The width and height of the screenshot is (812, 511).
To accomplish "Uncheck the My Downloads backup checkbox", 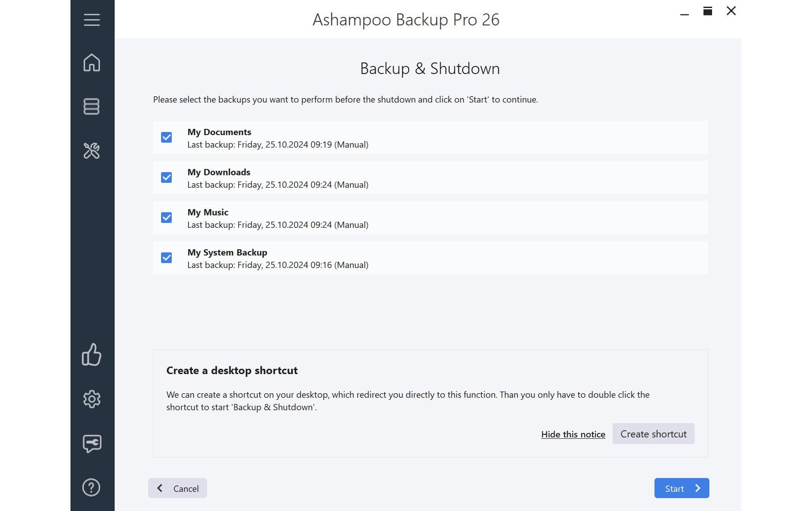I will (166, 177).
